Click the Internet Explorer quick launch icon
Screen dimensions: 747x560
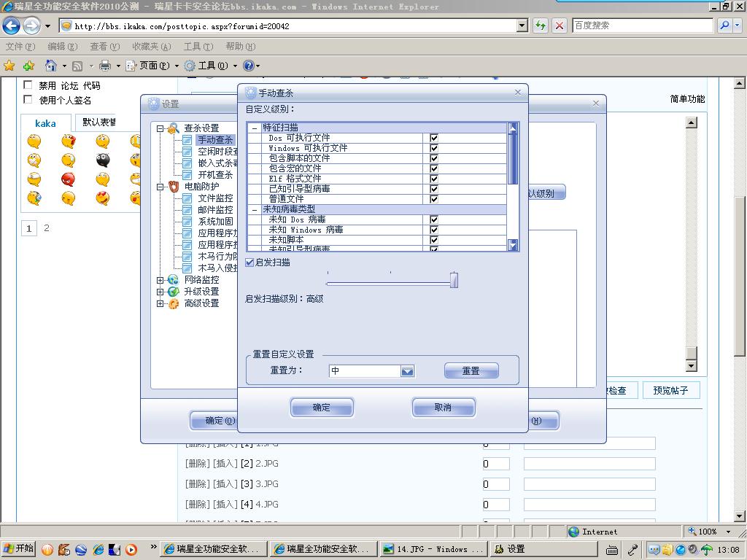pyautogui.click(x=98, y=550)
